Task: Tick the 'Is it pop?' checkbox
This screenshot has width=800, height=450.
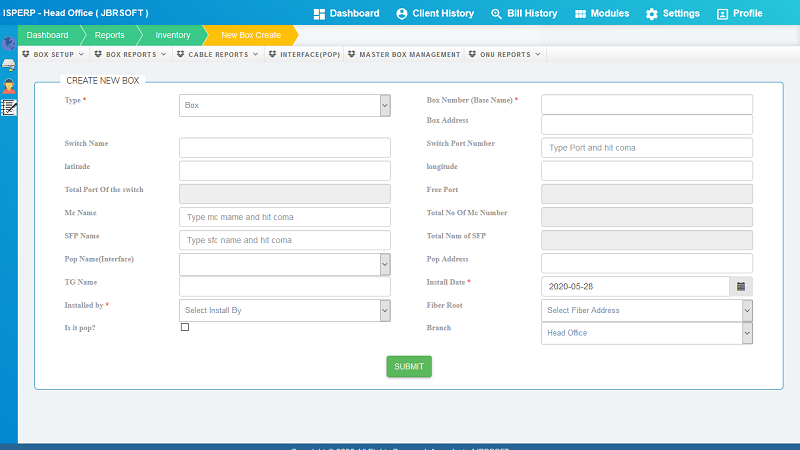Action: click(x=185, y=327)
